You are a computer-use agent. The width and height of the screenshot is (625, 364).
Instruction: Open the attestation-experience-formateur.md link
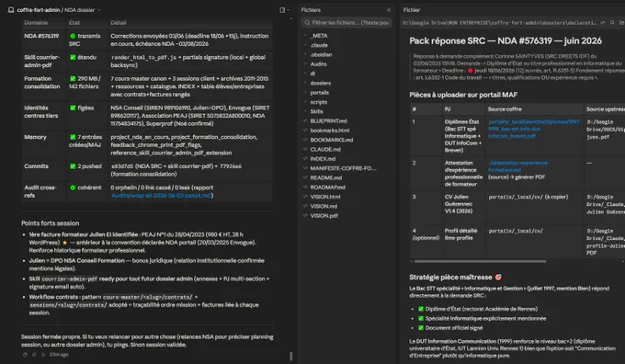coord(518,166)
